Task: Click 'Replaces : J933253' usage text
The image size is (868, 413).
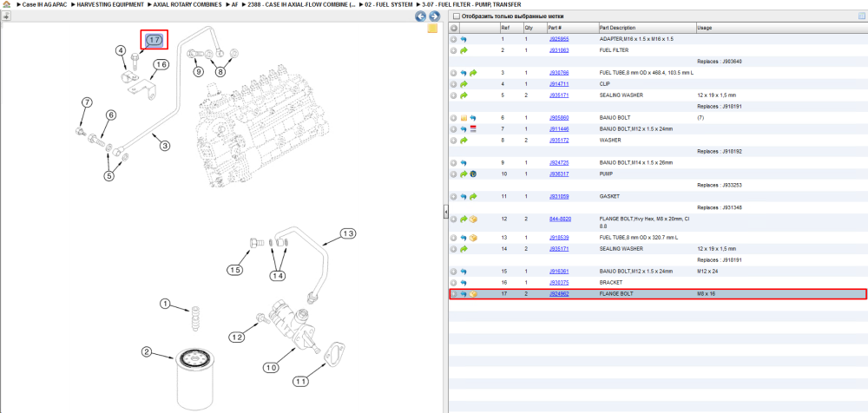Action: tap(719, 186)
